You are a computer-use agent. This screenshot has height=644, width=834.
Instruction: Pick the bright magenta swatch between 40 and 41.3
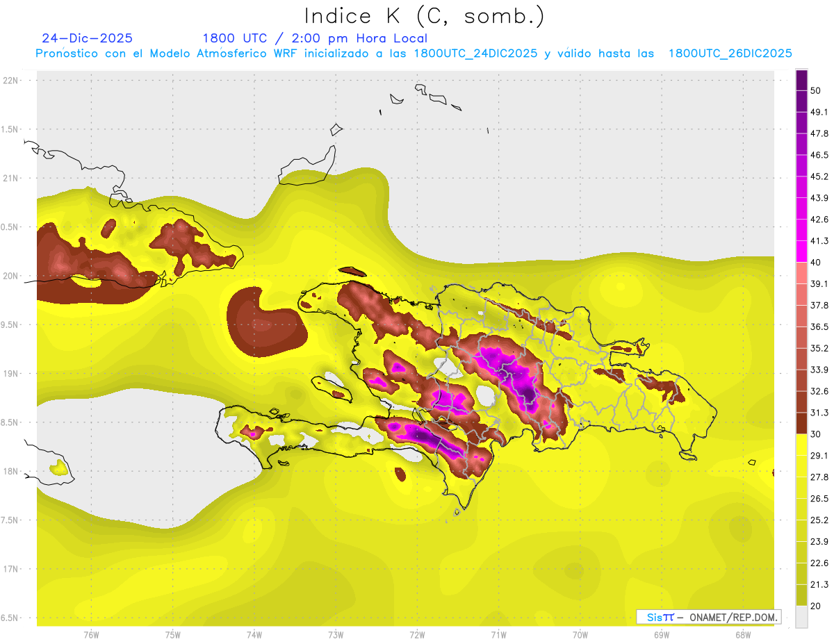(802, 251)
